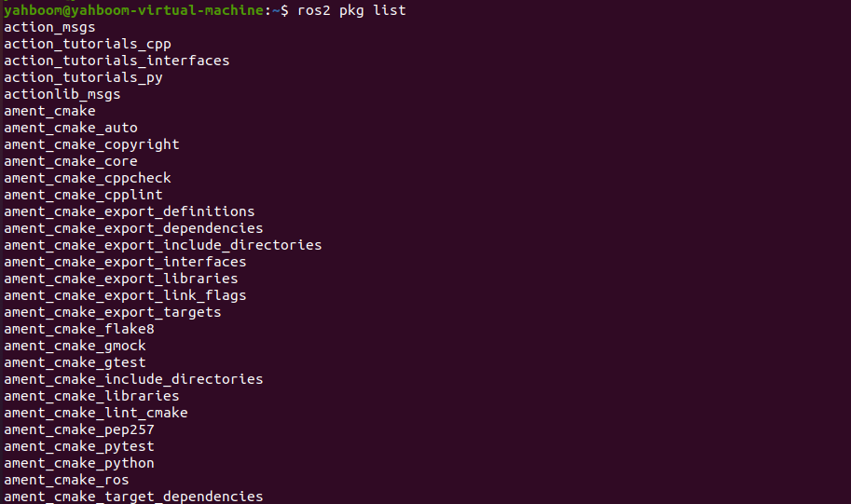Viewport: 851px width, 504px height.
Task: Click the ament_cmake_export_definitions line
Action: [129, 211]
